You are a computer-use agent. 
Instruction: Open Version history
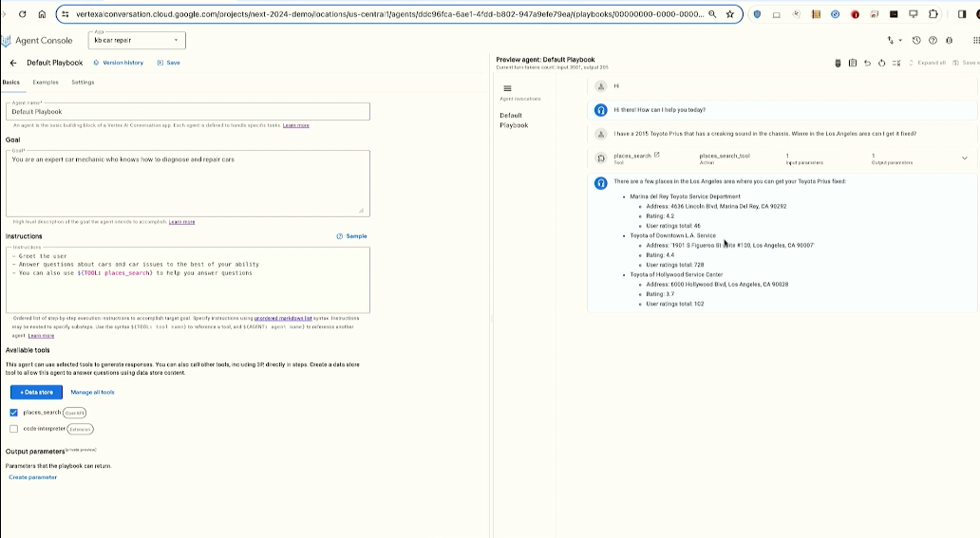(x=119, y=63)
